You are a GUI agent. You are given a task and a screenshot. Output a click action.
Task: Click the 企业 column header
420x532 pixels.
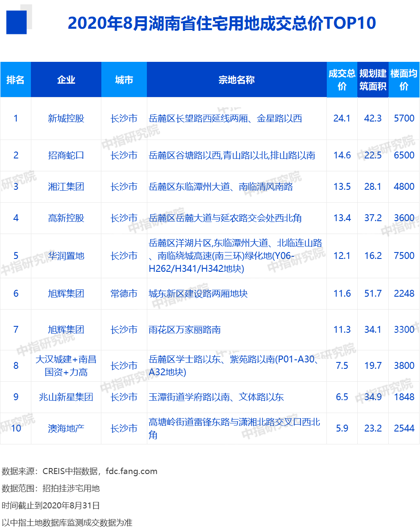click(66, 79)
